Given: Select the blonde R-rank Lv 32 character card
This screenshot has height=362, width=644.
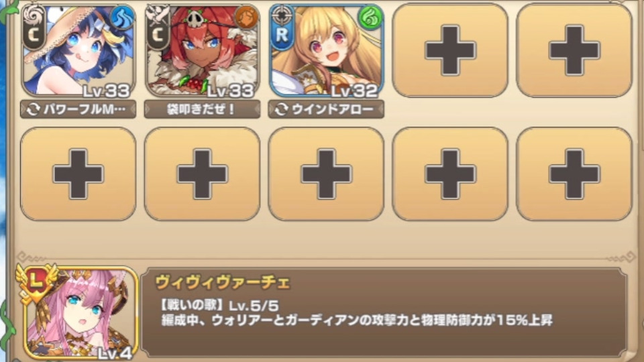Looking at the screenshot, I should [326, 51].
